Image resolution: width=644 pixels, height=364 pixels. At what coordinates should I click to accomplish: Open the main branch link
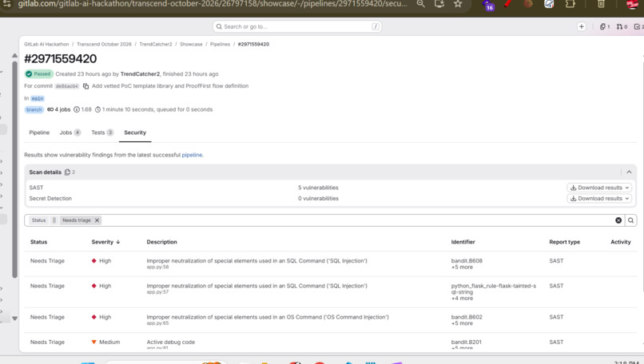38,98
